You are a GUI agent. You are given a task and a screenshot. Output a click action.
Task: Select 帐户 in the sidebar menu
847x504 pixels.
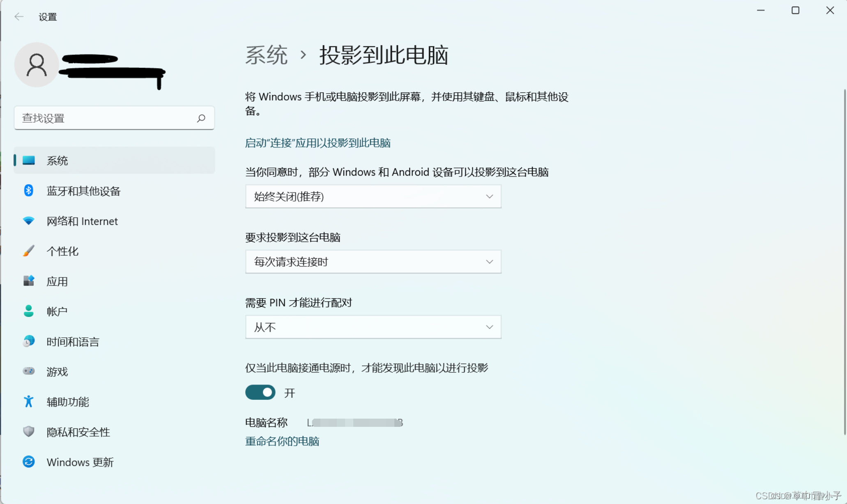tap(57, 312)
